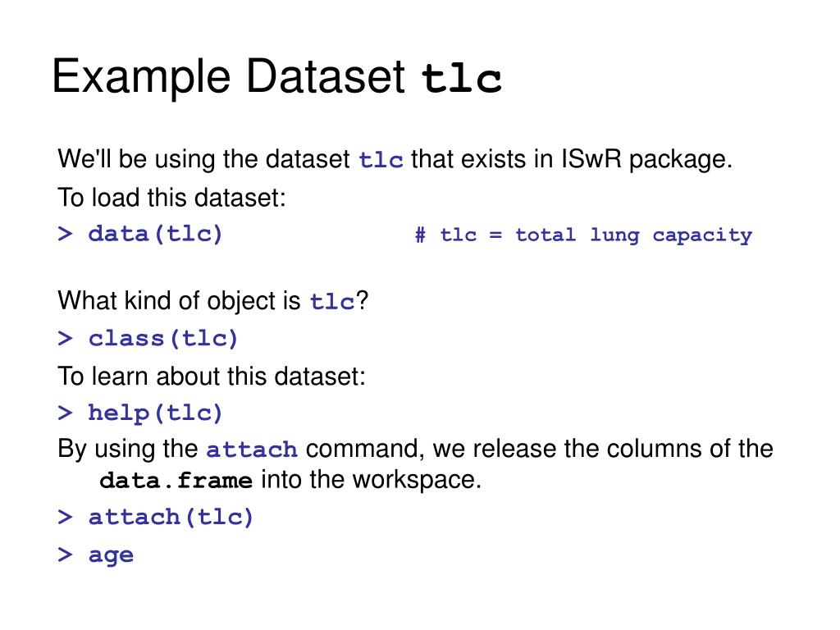Select the bold "tlc" in the title
The height and width of the screenshot is (630, 840).
click(x=461, y=80)
